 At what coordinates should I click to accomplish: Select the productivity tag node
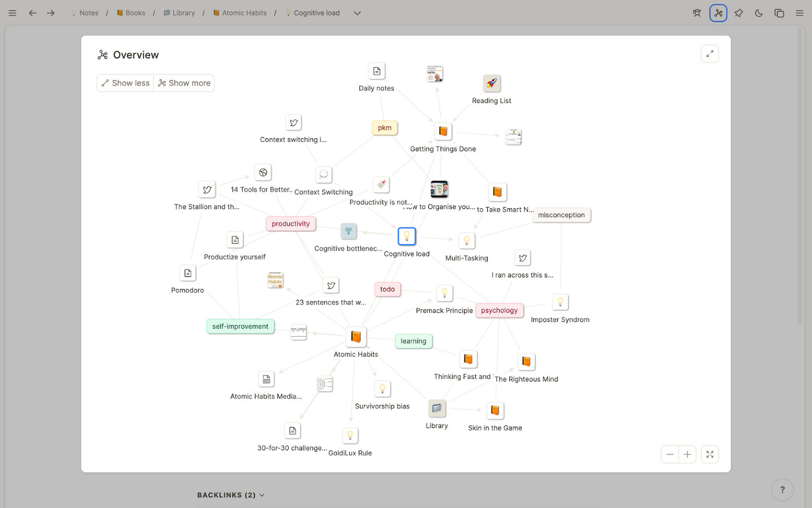point(291,224)
